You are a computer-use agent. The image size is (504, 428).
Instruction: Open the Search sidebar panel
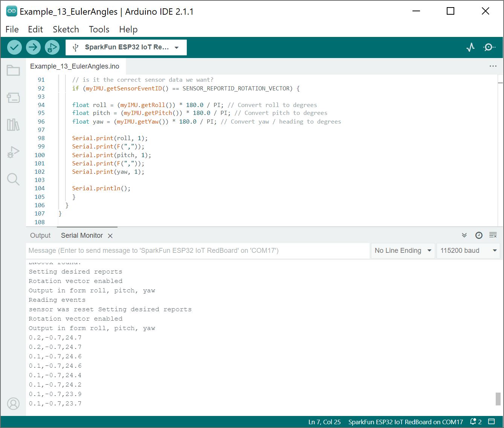13,179
